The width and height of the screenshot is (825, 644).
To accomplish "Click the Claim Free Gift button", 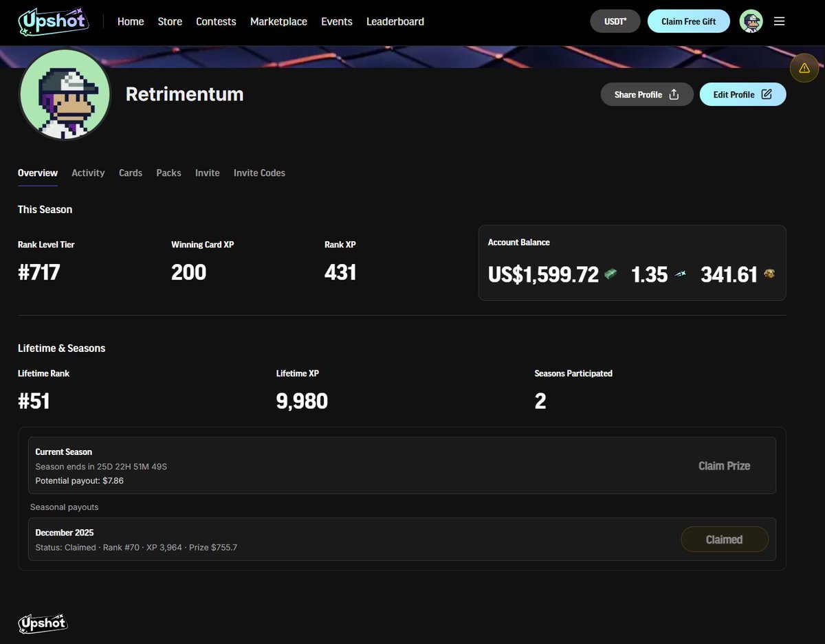I will pos(688,21).
